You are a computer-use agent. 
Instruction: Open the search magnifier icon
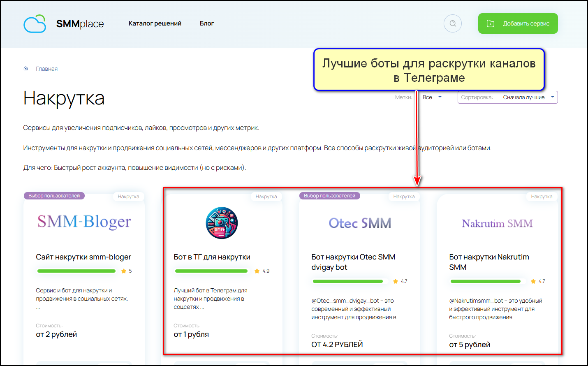[453, 23]
